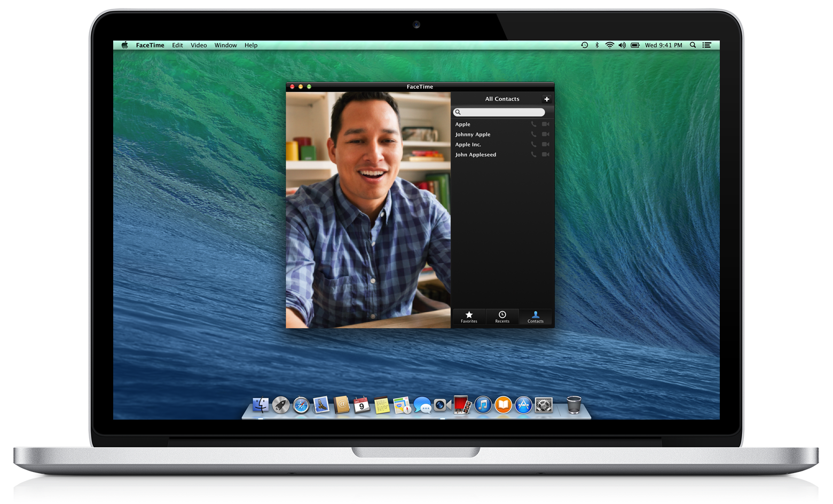
Task: Start audio call with Johnny Apple
Action: (x=533, y=135)
